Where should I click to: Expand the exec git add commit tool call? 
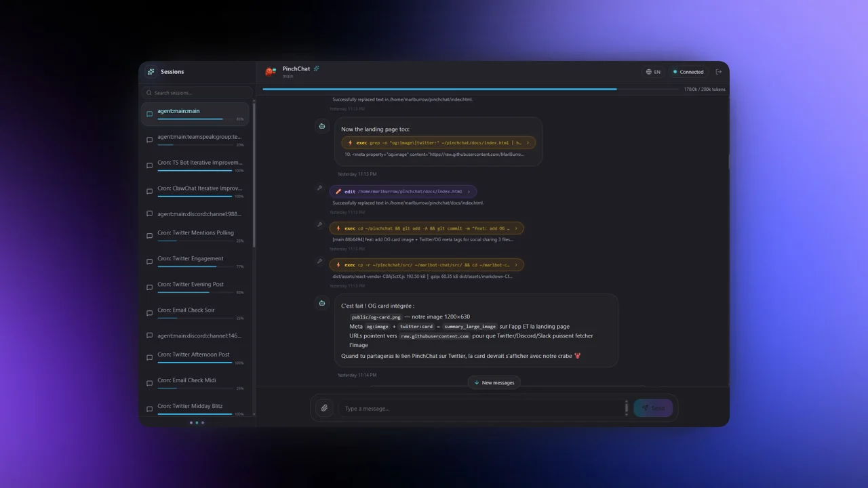[x=427, y=228]
